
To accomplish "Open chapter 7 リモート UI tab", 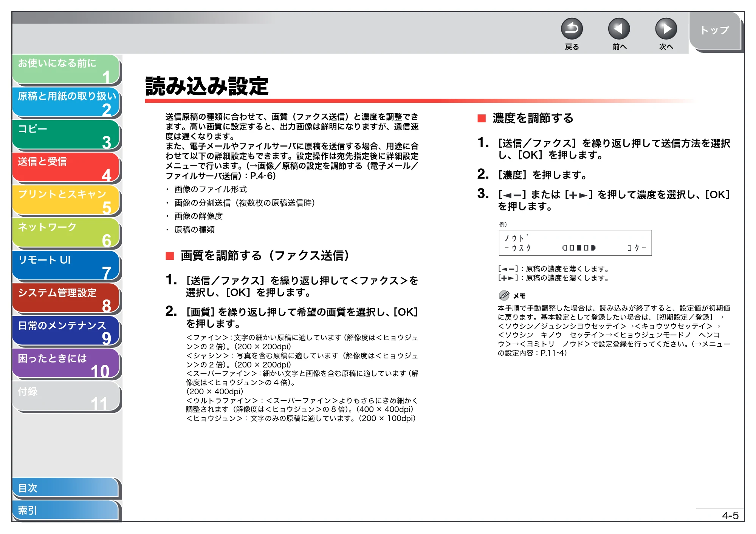I will (66, 266).
